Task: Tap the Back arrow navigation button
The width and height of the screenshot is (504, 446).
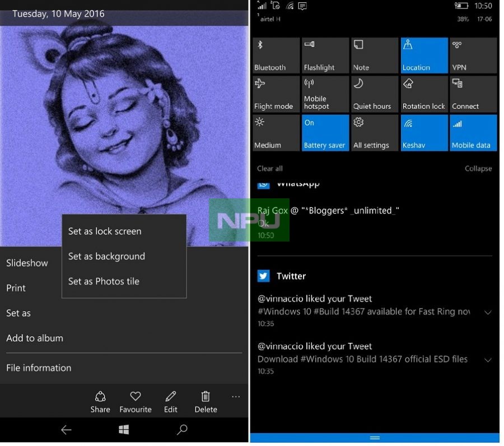Action: [66, 430]
